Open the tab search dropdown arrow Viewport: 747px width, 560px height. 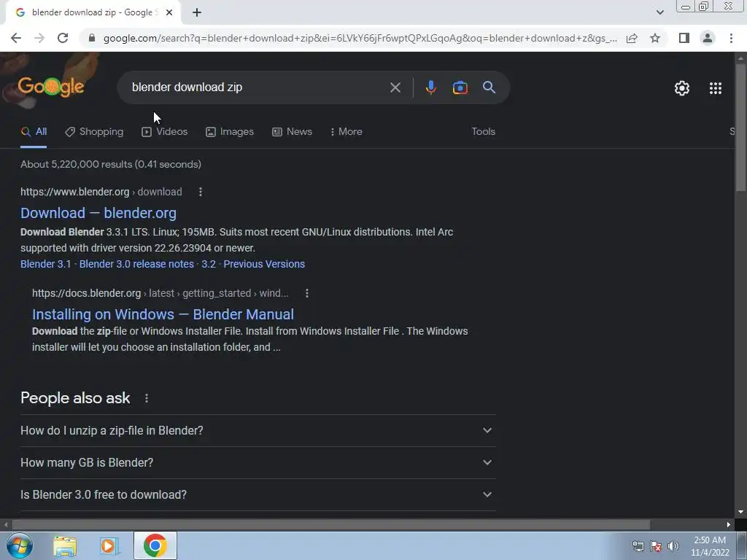click(659, 12)
